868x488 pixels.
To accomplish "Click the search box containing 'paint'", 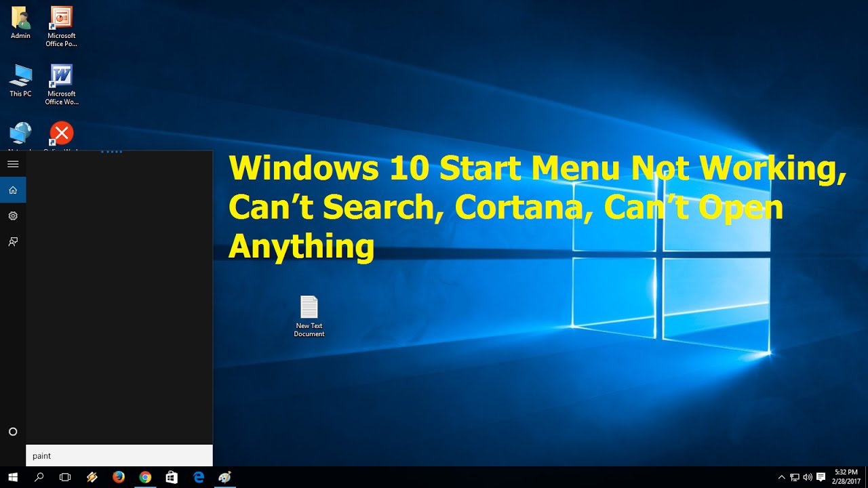I will pyautogui.click(x=119, y=455).
